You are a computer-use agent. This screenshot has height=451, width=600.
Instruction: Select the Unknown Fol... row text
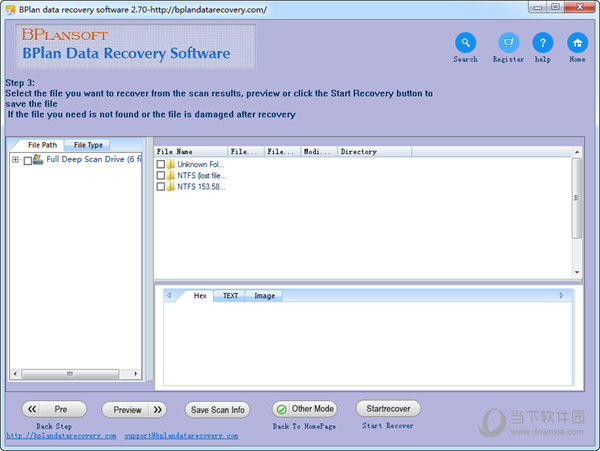[x=201, y=164]
